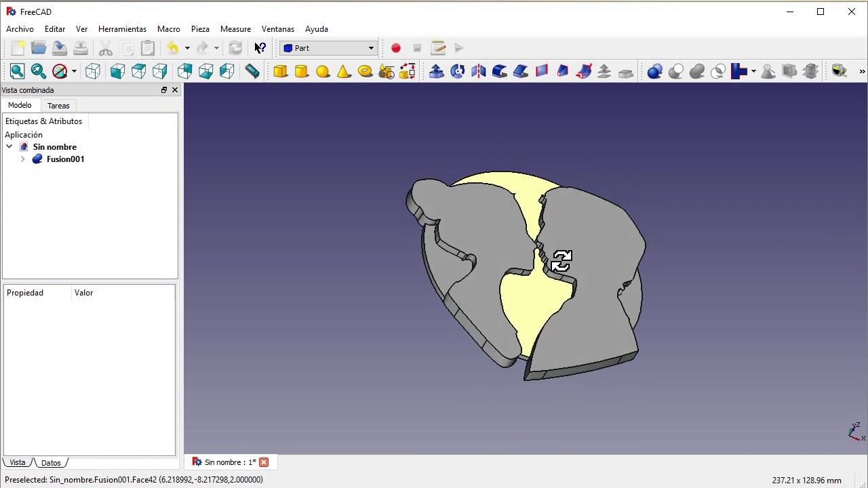The width and height of the screenshot is (868, 488).
Task: Show hidden toolbar items chevron
Action: [x=862, y=71]
